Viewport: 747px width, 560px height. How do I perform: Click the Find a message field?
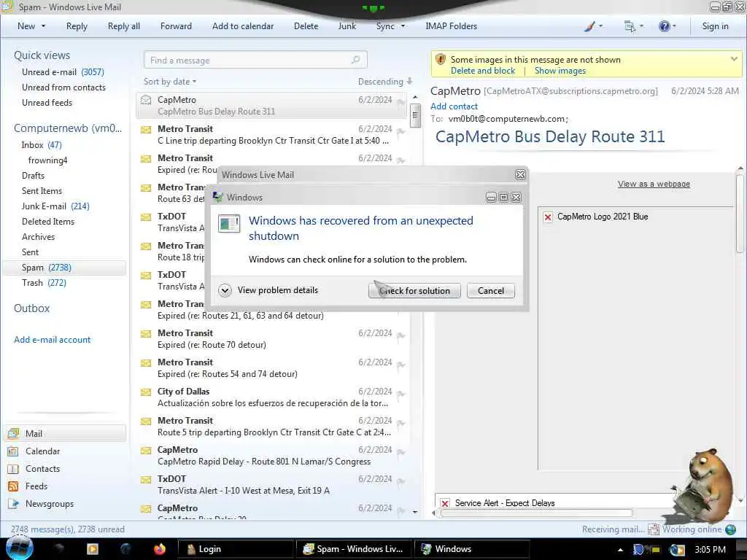click(255, 60)
